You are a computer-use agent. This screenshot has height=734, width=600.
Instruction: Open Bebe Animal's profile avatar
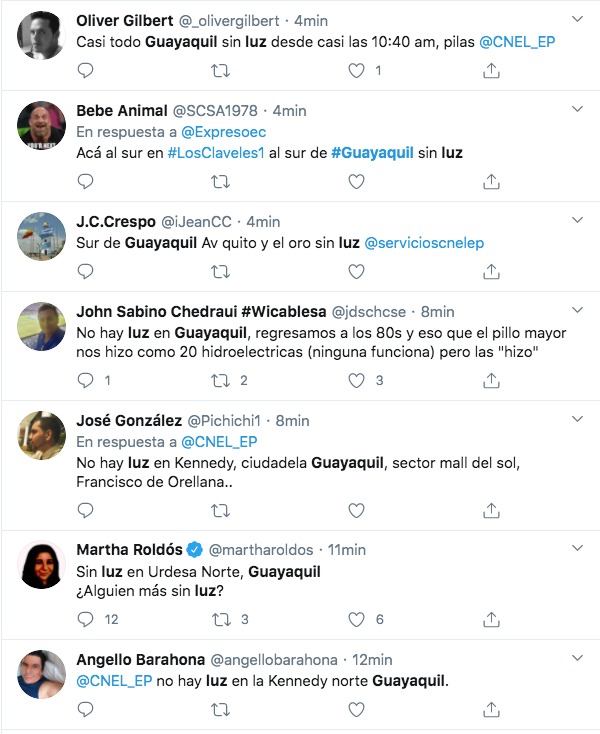coord(42,125)
